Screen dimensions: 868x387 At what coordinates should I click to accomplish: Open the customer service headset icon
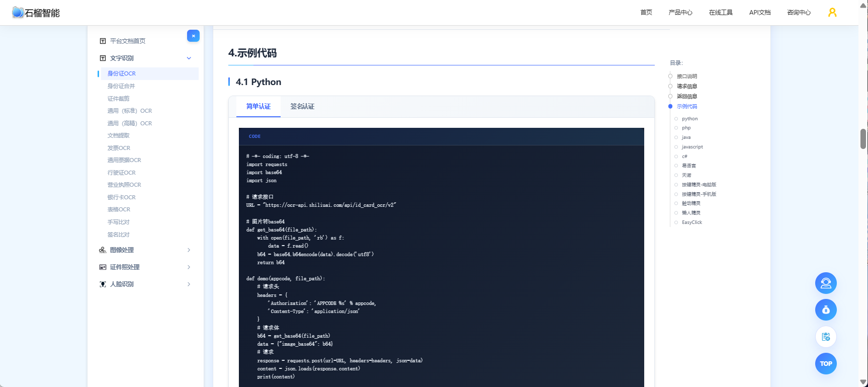(x=826, y=283)
